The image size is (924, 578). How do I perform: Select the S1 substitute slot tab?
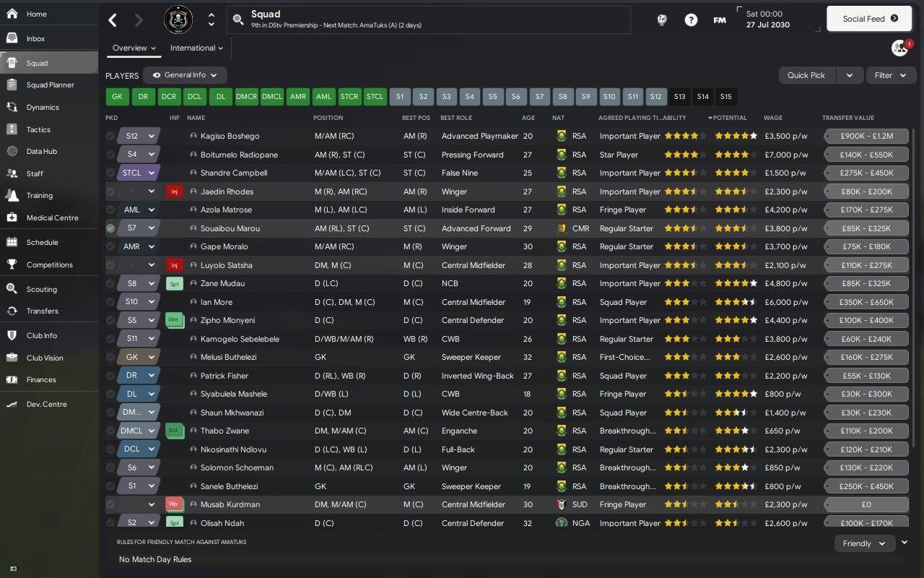pyautogui.click(x=400, y=96)
